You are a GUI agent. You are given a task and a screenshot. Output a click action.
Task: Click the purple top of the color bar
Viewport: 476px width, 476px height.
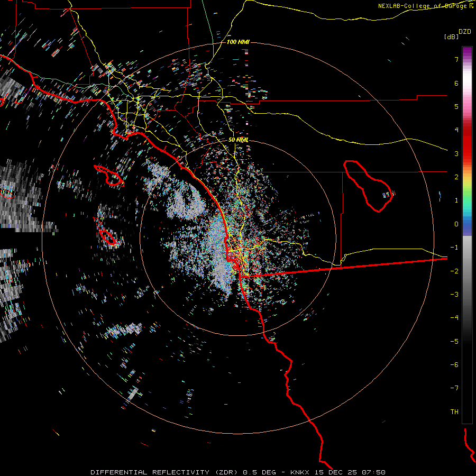(467, 52)
